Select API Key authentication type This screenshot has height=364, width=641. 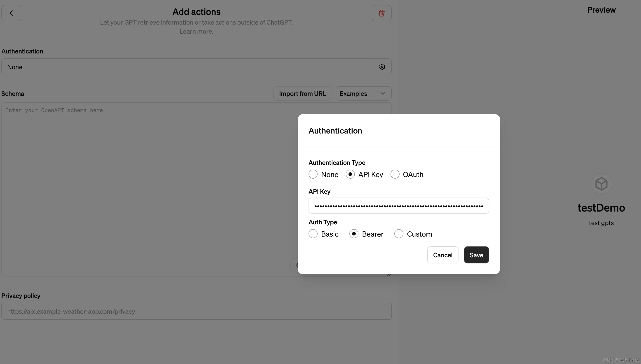pyautogui.click(x=350, y=174)
